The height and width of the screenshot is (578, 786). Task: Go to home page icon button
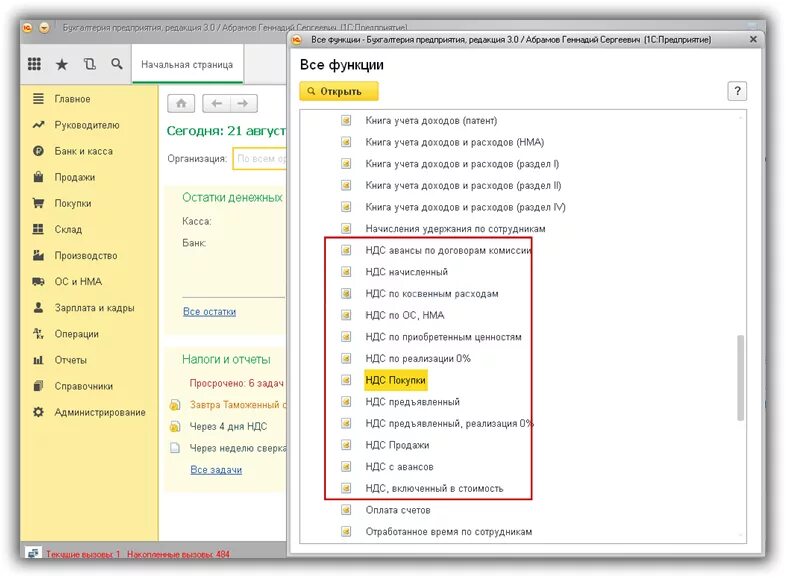(181, 103)
